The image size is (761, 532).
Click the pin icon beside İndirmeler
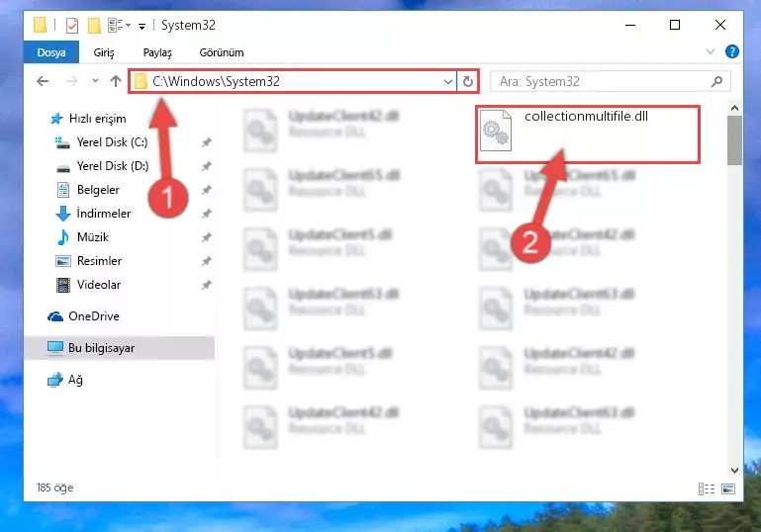click(207, 214)
